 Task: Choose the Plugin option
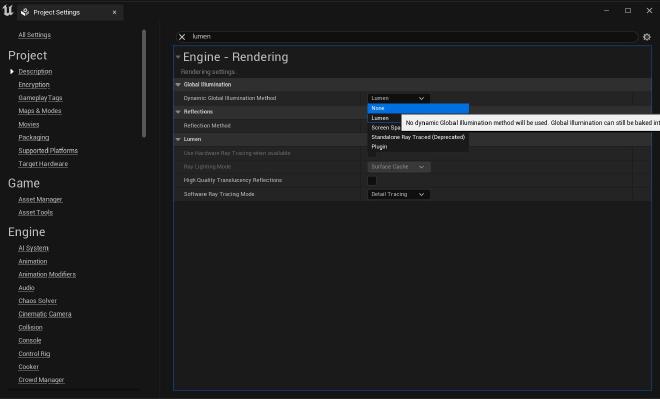pos(418,147)
